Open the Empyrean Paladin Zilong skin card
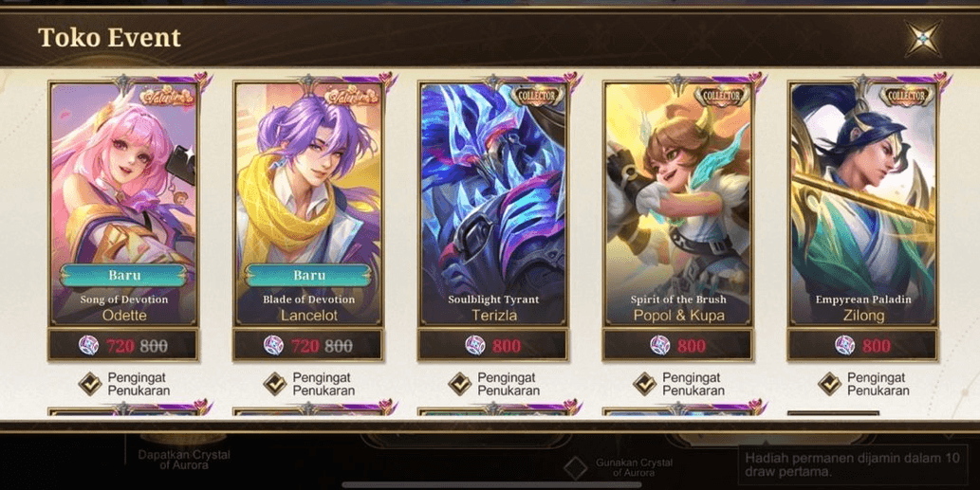The height and width of the screenshot is (490, 980). (x=863, y=204)
